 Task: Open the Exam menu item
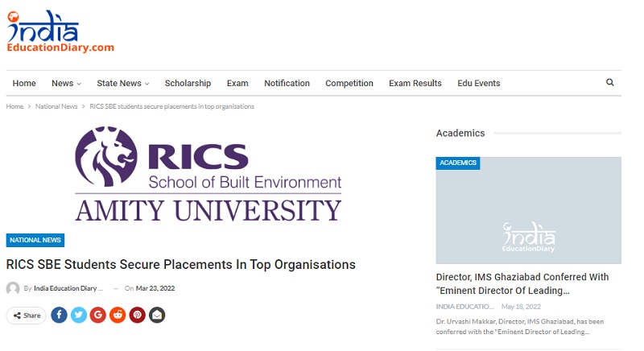(237, 84)
